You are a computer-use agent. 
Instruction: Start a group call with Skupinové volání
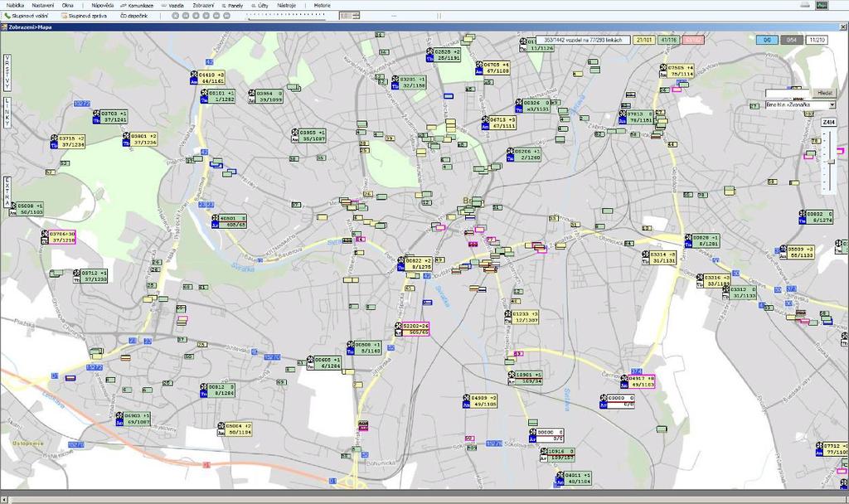tap(26, 16)
